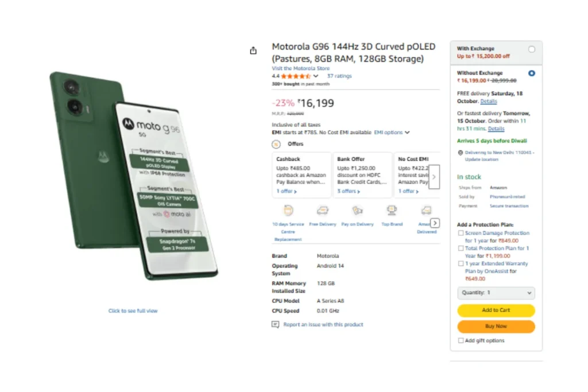
Task: Click the Free Delivery truck icon
Action: click(322, 210)
